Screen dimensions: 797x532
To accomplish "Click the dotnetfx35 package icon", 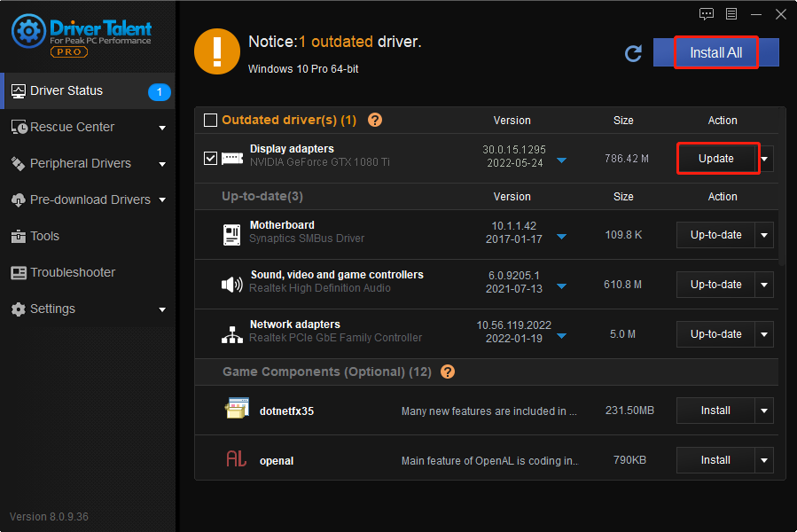I will [x=237, y=409].
